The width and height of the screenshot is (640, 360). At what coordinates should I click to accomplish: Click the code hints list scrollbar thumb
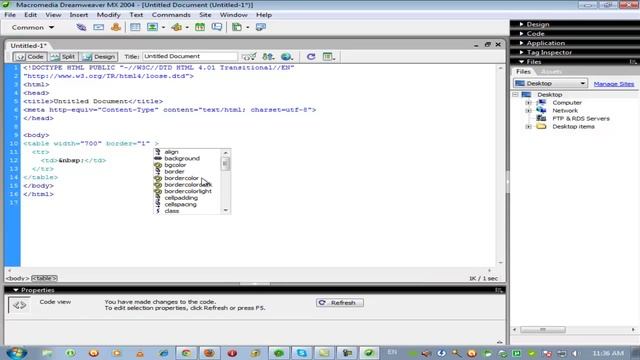tap(226, 163)
